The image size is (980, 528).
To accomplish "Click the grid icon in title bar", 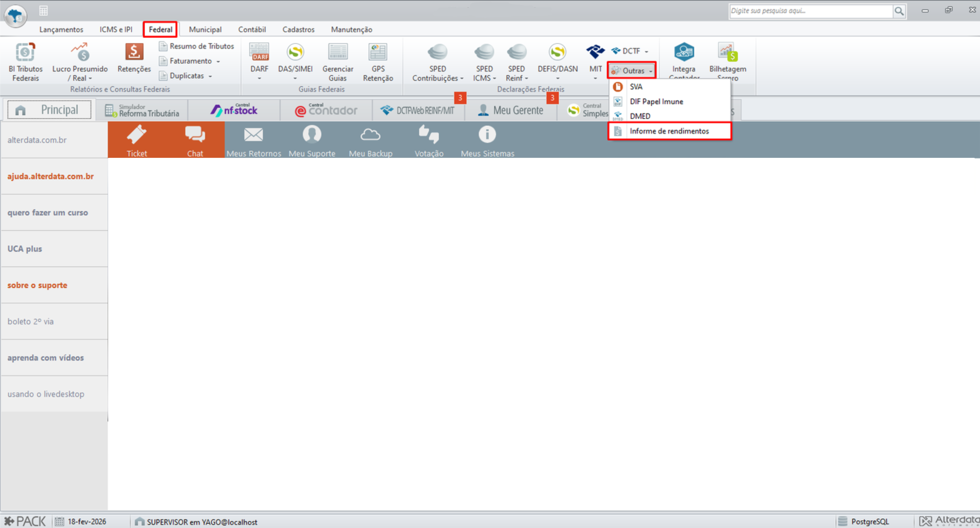I will [43, 11].
